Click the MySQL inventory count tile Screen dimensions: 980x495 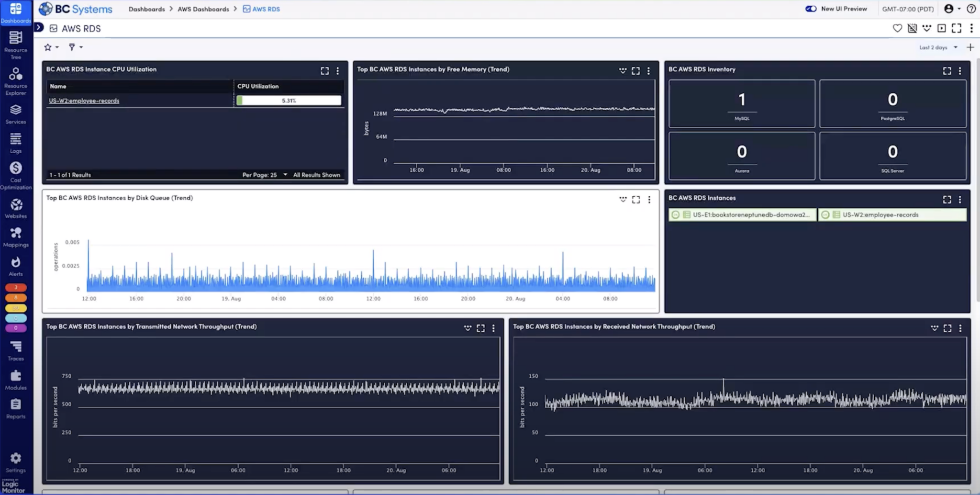(741, 103)
